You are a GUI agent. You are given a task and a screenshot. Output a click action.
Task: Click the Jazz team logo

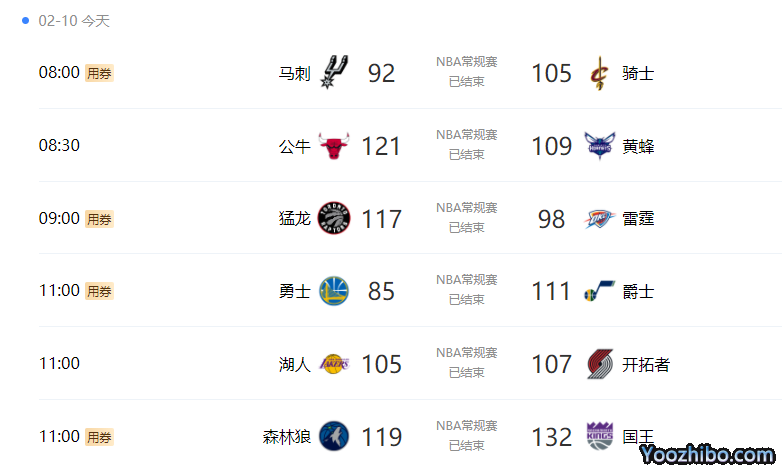click(x=599, y=291)
